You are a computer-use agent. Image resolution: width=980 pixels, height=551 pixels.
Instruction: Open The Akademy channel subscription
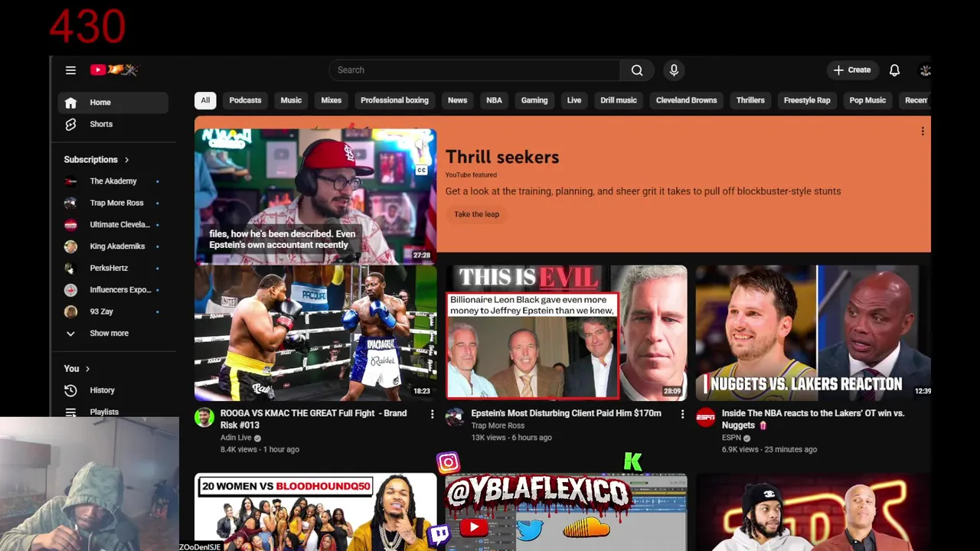click(113, 181)
